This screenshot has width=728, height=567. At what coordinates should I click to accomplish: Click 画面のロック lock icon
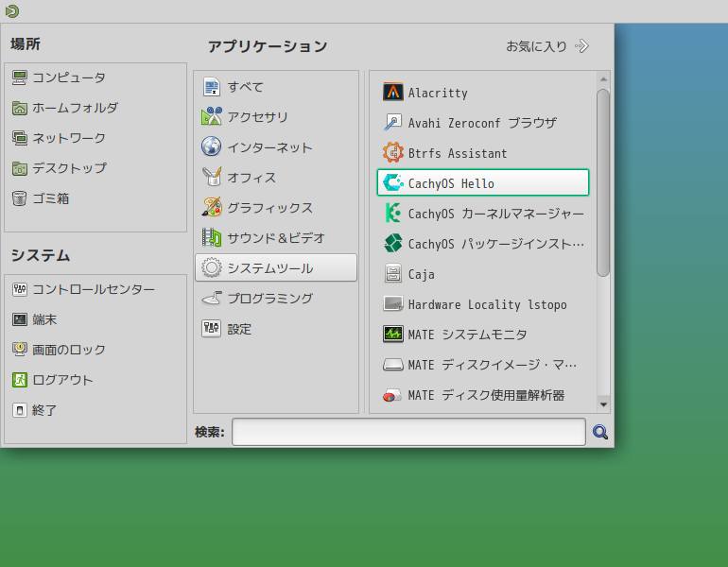coord(20,350)
